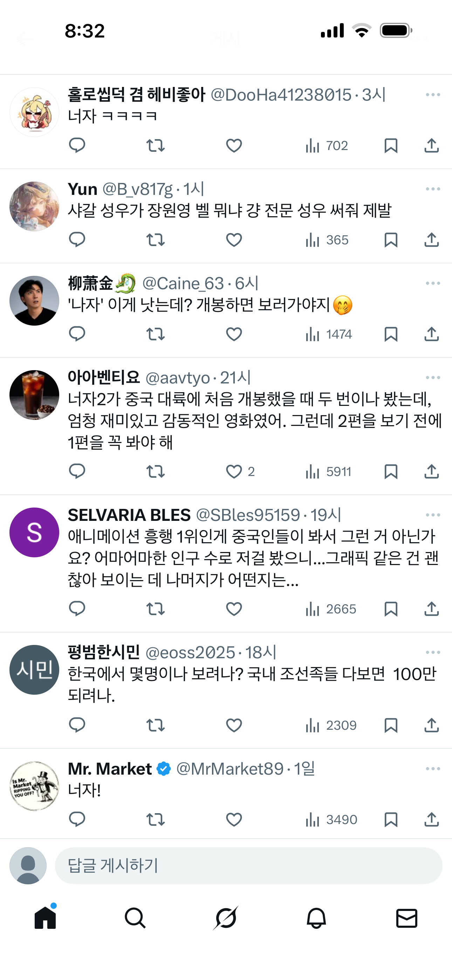Like 아아벤티요's post with 2 likes
The width and height of the screenshot is (452, 980).
234,471
